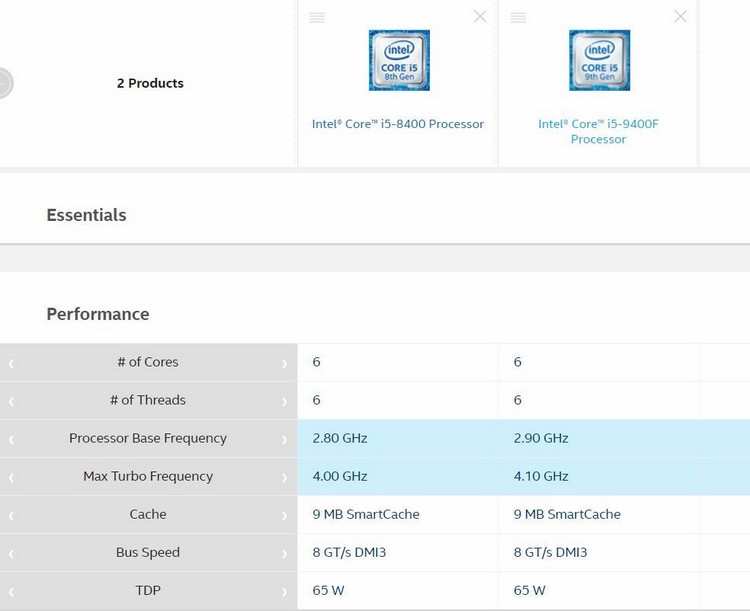Click the left chevron on the Processor Base Frequency row
The height and width of the screenshot is (611, 750).
pyautogui.click(x=11, y=440)
